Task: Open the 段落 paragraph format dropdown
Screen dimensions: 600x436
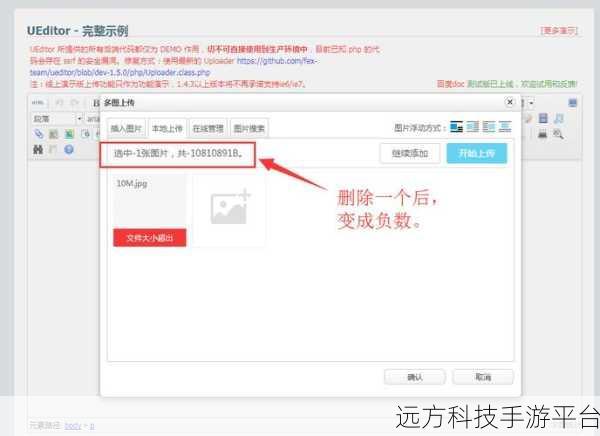Action: (57, 119)
